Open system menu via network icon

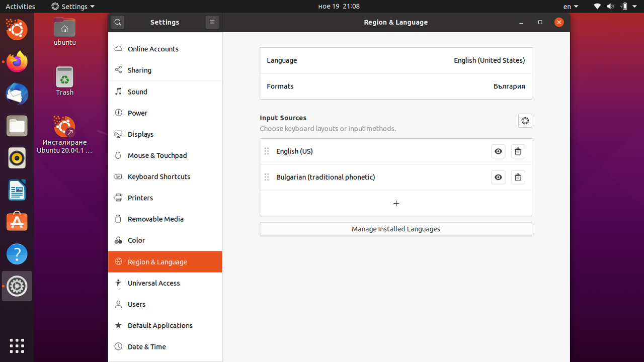597,7
